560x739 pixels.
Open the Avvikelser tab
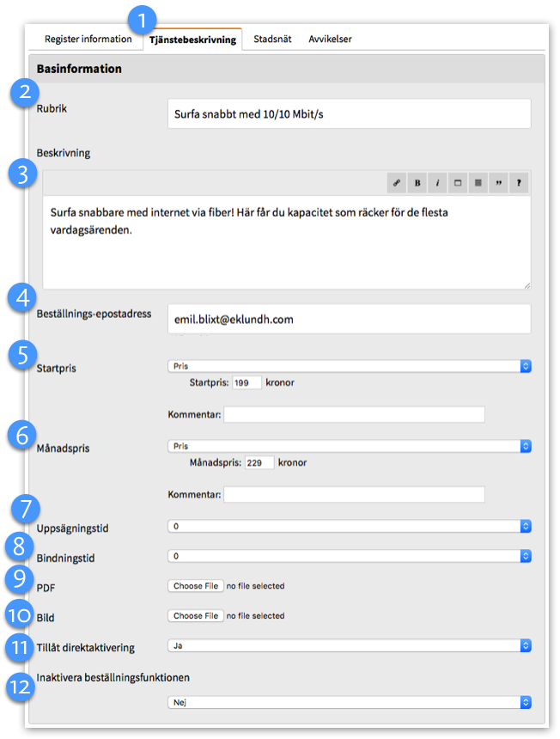pyautogui.click(x=330, y=39)
